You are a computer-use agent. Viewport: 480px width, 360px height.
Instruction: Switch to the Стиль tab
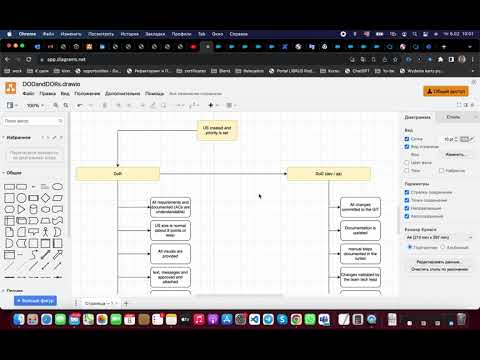pyautogui.click(x=453, y=117)
